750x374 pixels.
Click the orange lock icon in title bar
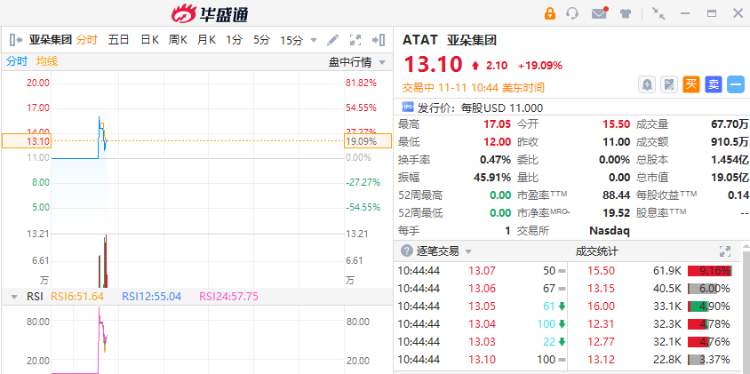[x=550, y=13]
